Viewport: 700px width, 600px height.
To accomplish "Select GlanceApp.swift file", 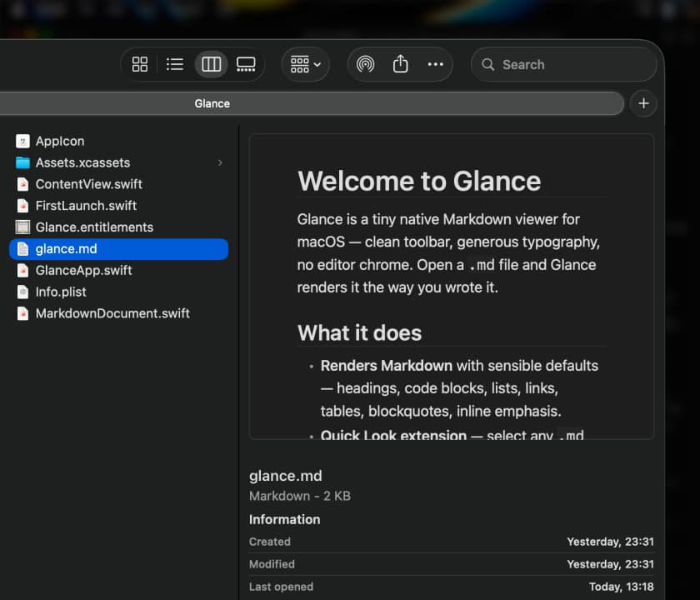I will click(118, 270).
